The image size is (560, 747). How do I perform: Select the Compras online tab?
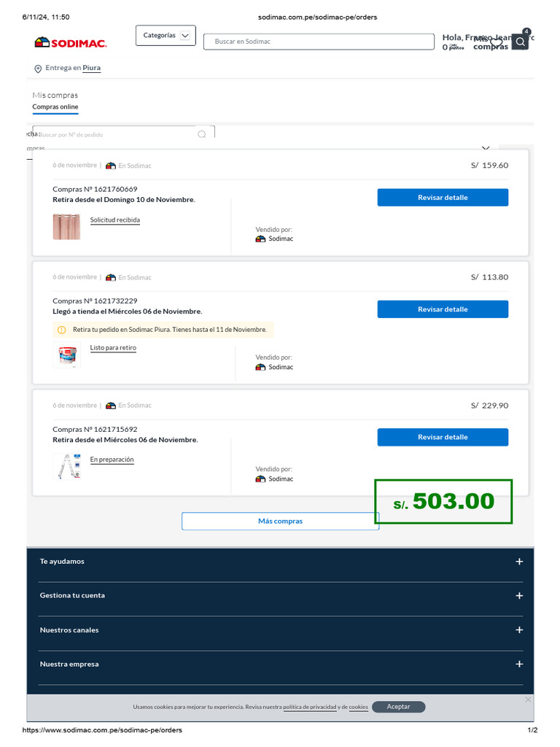tap(55, 107)
